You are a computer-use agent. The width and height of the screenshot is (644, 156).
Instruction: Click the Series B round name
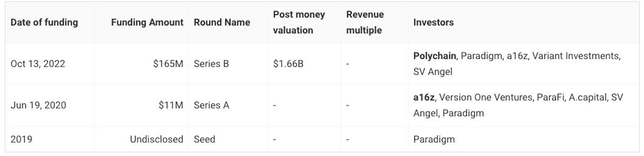tap(211, 64)
